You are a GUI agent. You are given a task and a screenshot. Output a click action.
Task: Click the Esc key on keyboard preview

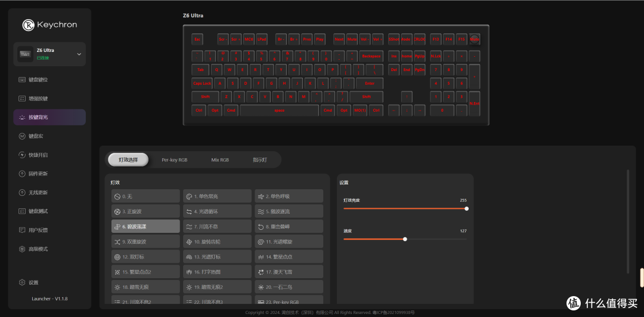[x=197, y=39]
